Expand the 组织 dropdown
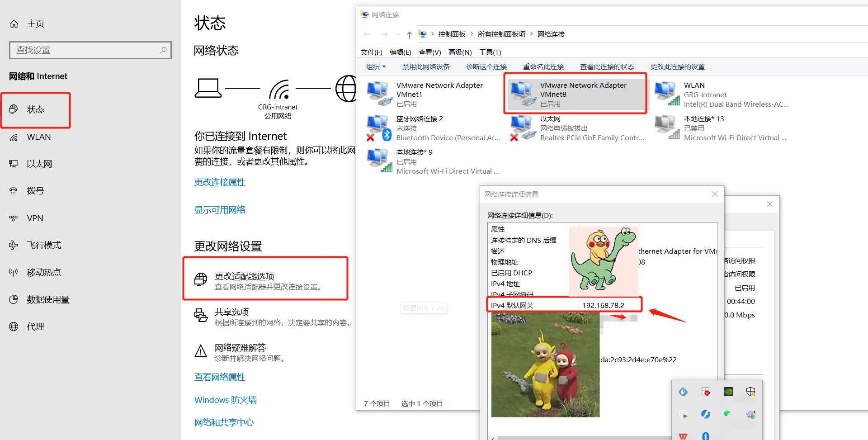The width and height of the screenshot is (868, 440). point(376,66)
